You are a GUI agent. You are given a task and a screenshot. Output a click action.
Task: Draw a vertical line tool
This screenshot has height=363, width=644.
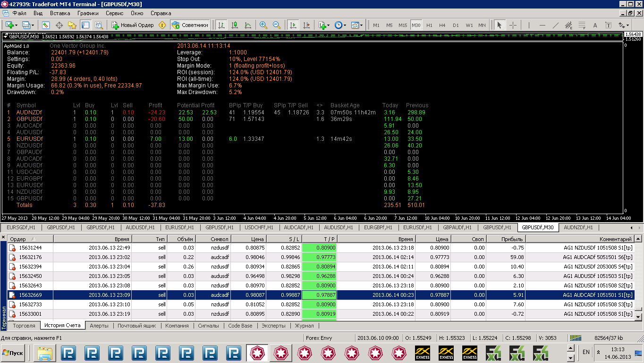[x=529, y=25]
